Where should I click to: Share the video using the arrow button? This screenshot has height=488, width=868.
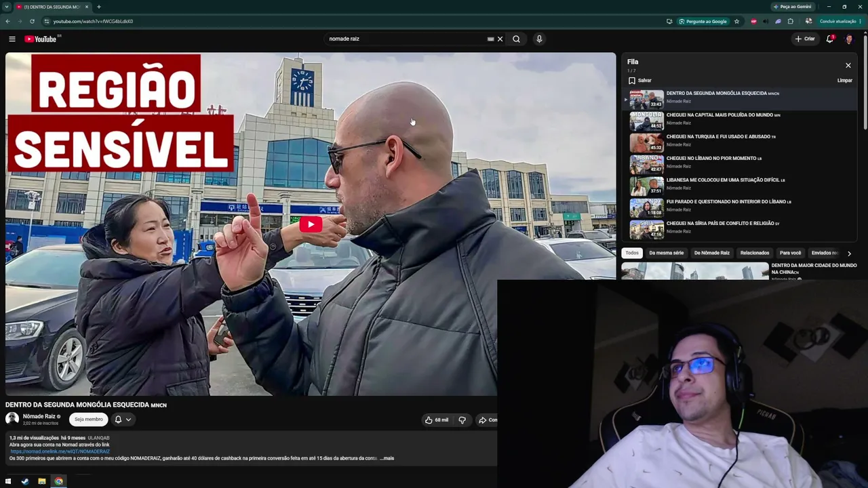click(x=487, y=420)
